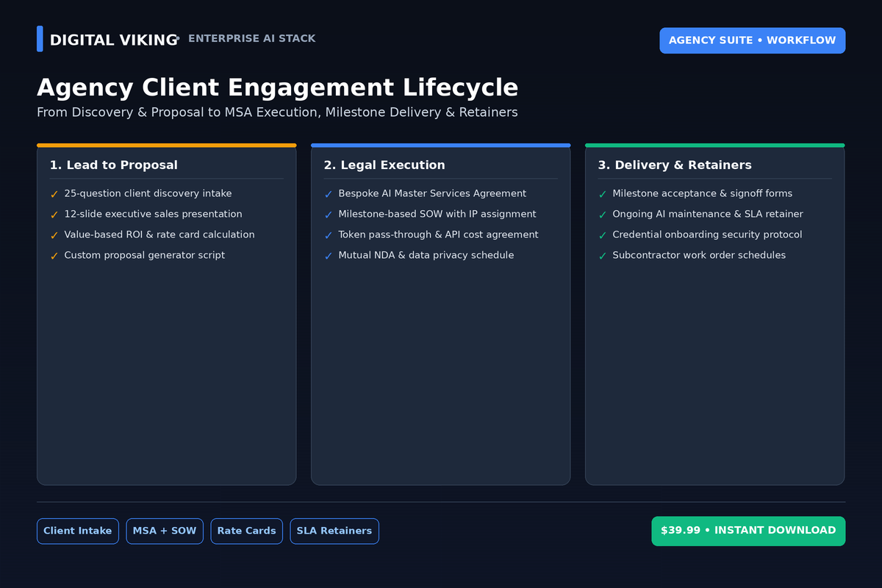The width and height of the screenshot is (882, 588).
Task: Click checkmark beside Value-based ROI & rate card
Action: 54,236
